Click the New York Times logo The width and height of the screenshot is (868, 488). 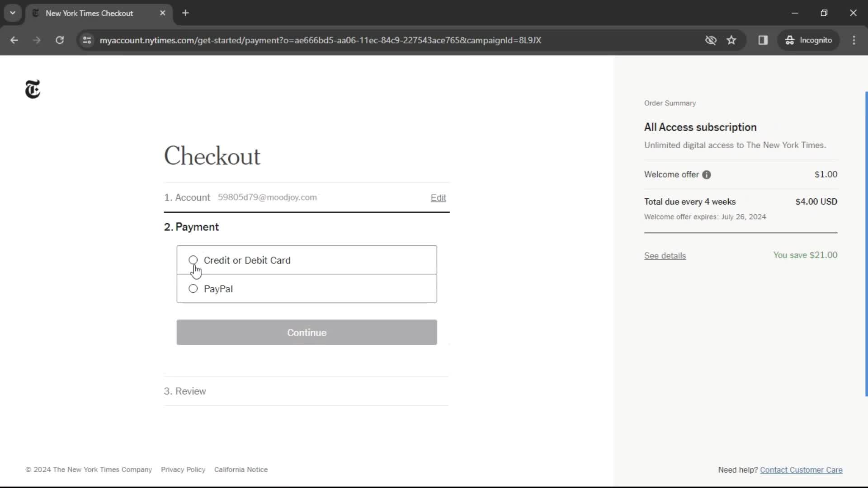point(33,89)
